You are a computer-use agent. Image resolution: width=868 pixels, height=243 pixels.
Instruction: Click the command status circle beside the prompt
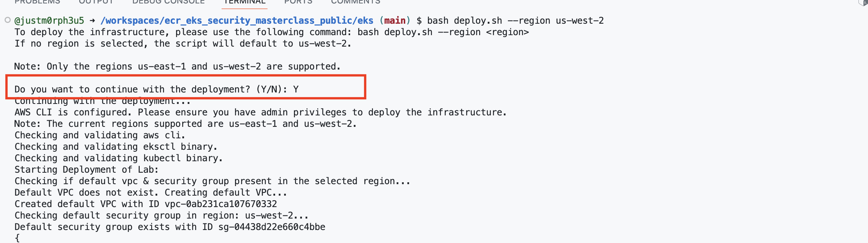tap(8, 20)
